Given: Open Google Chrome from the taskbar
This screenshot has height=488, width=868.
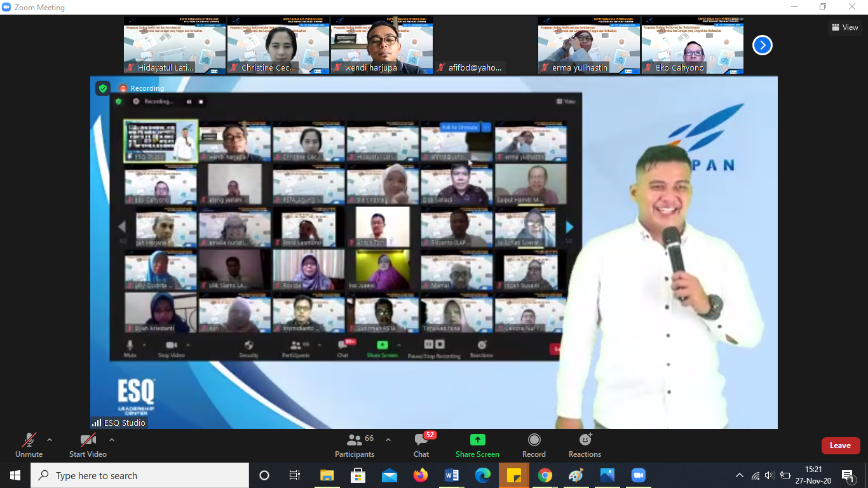Looking at the screenshot, I should [545, 475].
